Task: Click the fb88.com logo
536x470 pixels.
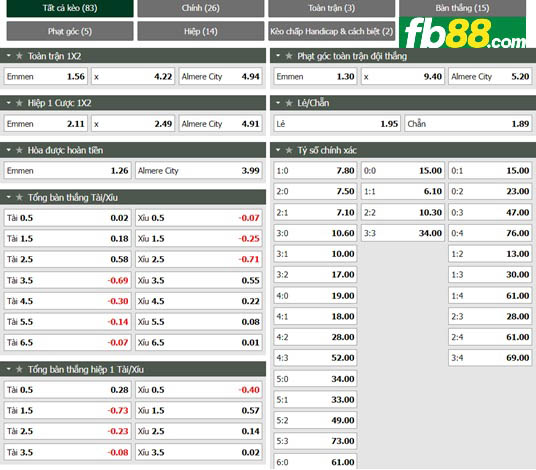Action: (463, 32)
